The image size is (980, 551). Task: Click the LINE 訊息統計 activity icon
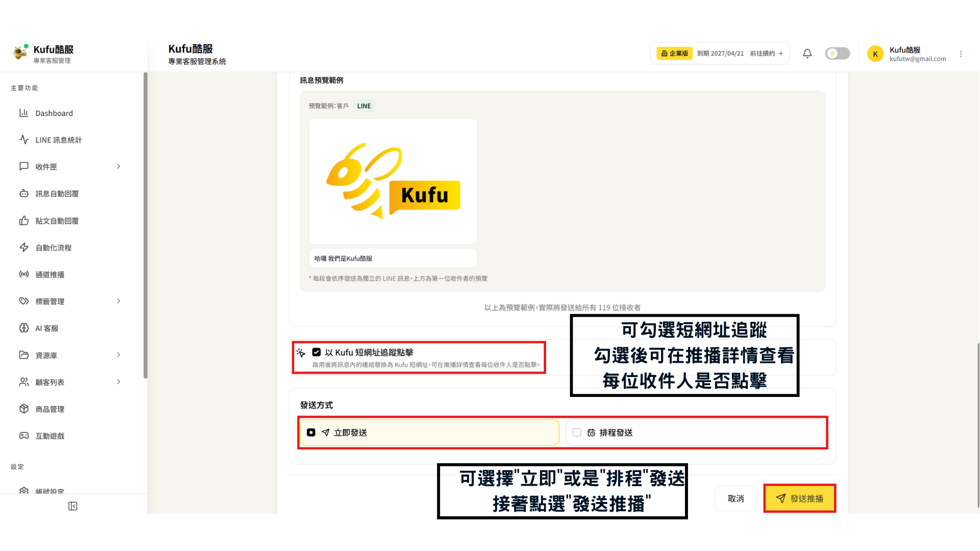23,139
